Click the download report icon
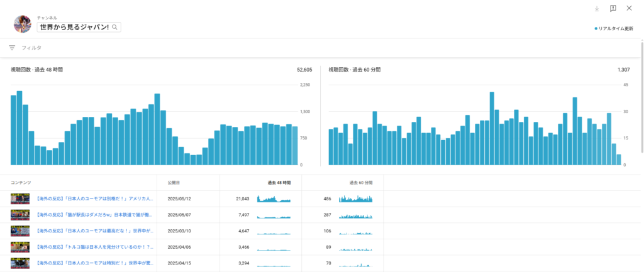The height and width of the screenshot is (272, 644). (x=597, y=9)
